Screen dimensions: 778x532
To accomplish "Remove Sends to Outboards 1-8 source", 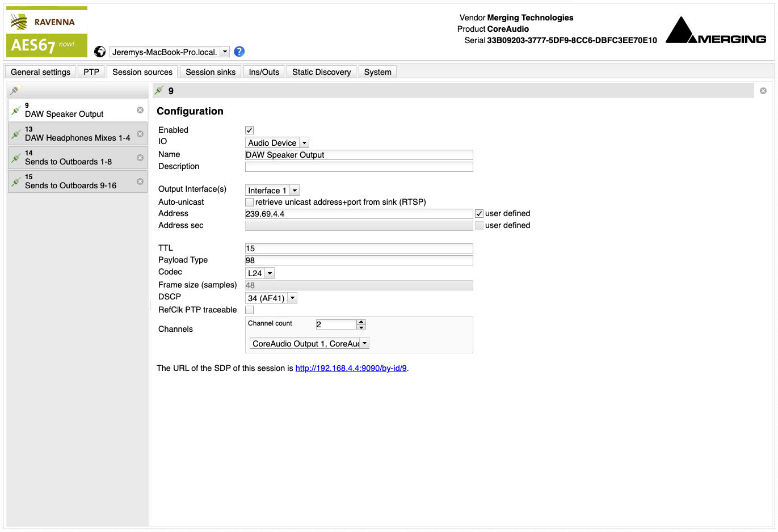I will tap(140, 158).
